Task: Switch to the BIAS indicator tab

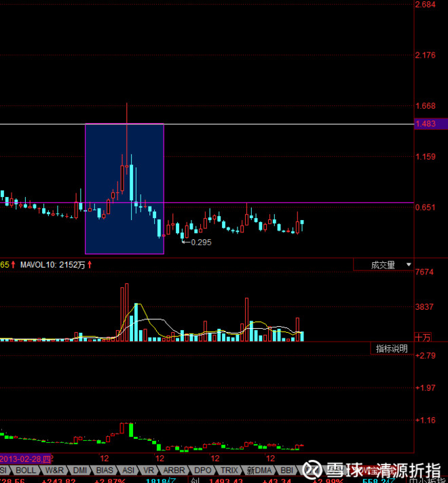Action: click(105, 470)
